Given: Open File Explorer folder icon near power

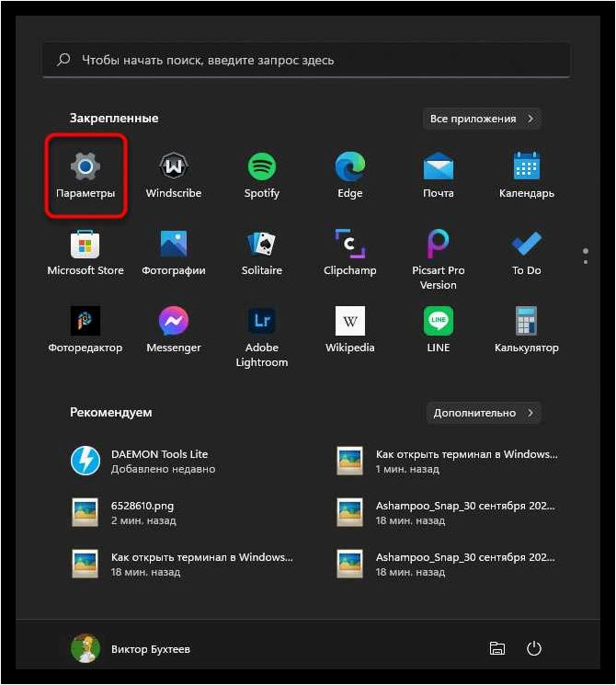Looking at the screenshot, I should [497, 649].
